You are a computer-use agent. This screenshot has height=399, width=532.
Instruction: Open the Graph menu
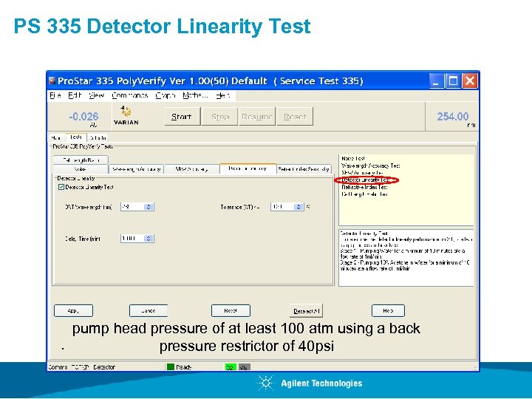point(166,95)
